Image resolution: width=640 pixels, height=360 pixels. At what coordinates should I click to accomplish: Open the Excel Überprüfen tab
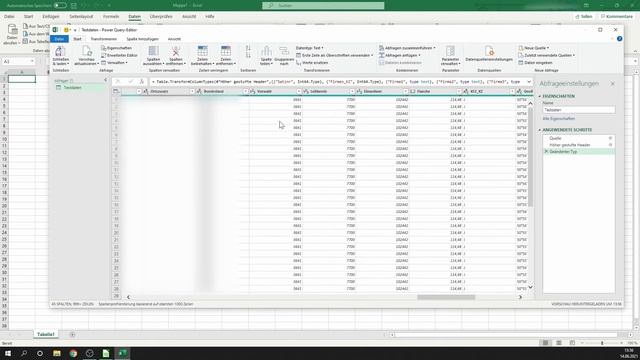[161, 16]
